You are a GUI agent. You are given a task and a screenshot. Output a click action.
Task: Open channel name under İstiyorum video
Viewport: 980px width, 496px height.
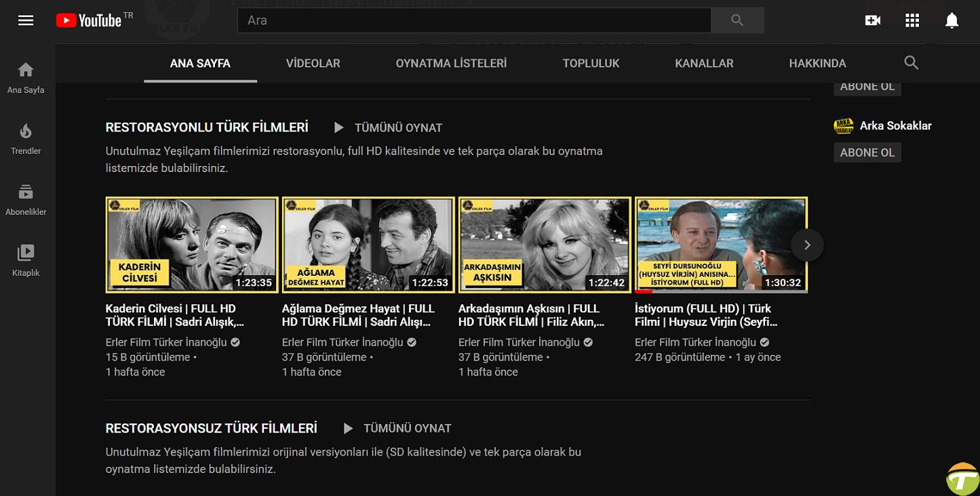coord(695,342)
